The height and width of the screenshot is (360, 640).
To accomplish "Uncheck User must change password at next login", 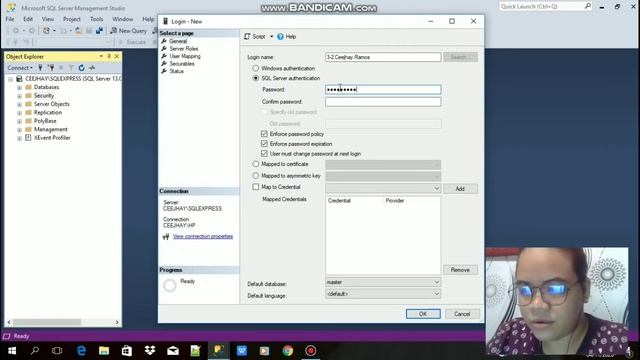I will tap(264, 154).
